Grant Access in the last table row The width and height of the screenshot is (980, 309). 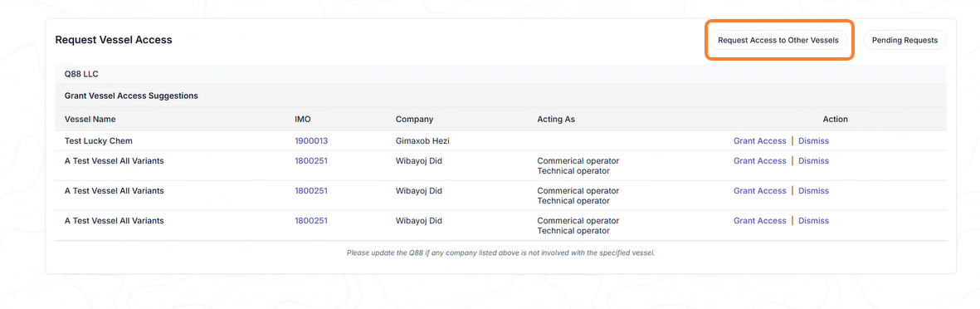tap(759, 221)
